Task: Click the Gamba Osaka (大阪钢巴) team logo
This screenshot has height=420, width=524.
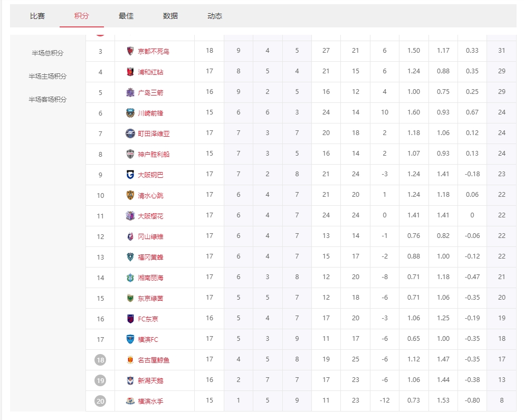Action: pos(130,175)
